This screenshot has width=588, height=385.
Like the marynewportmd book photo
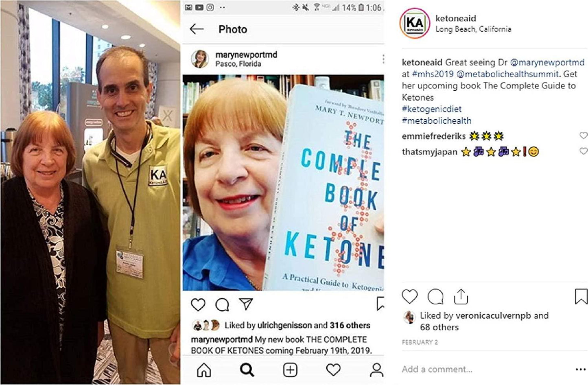tap(198, 305)
